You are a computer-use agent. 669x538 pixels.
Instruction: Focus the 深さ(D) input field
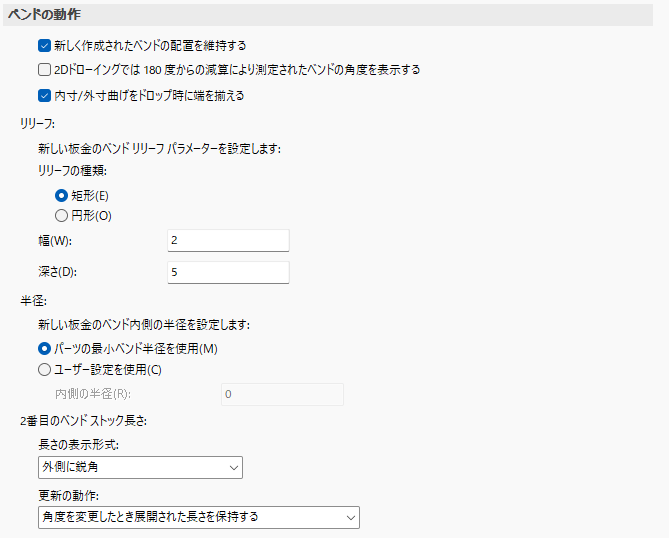[x=229, y=272]
